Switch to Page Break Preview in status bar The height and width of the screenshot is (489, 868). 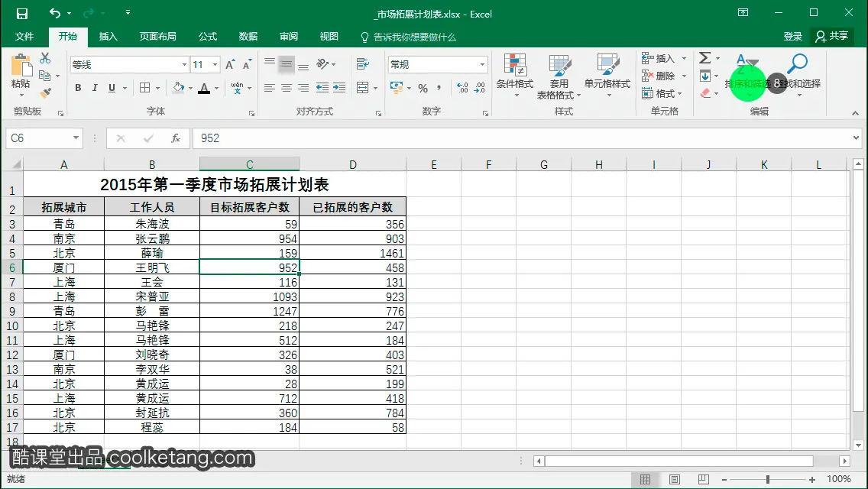pos(703,479)
